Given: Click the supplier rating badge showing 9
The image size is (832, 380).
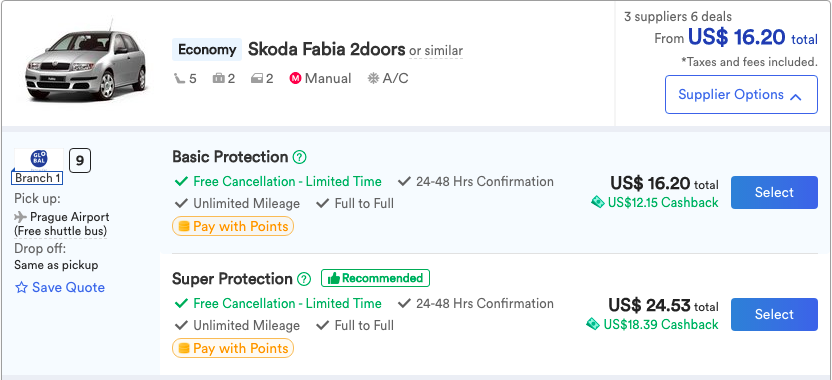Looking at the screenshot, I should coord(80,161).
